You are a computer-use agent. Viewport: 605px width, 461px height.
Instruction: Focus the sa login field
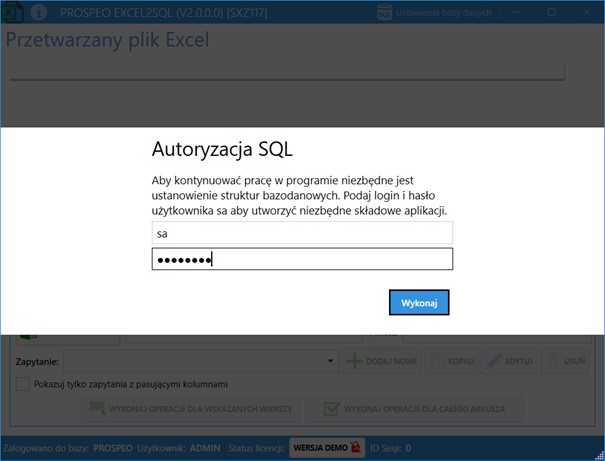(x=302, y=233)
